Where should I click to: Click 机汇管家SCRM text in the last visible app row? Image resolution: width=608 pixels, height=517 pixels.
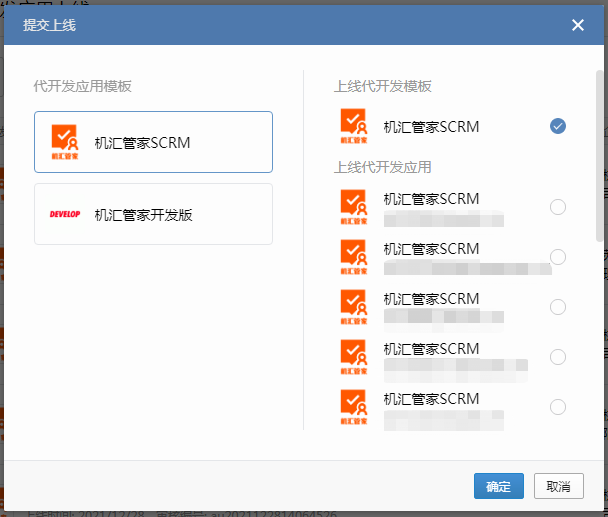431,399
